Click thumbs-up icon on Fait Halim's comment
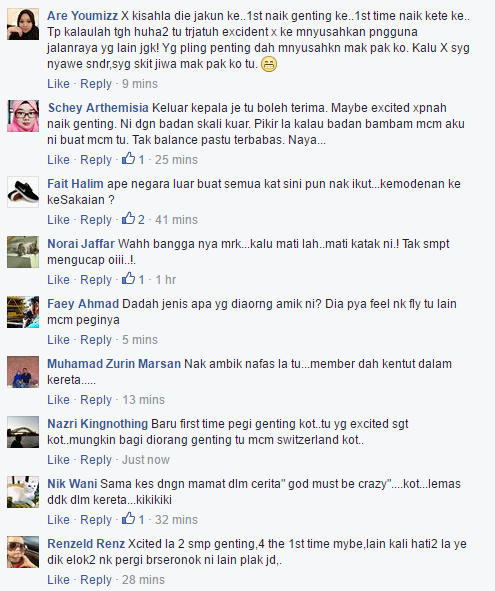Screen dimensions: 495x591 pos(128,218)
